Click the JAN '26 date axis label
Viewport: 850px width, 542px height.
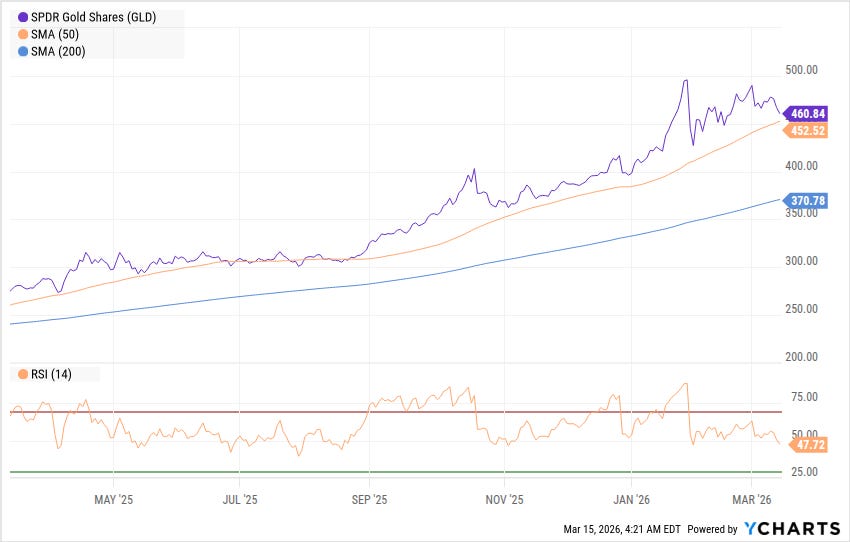coord(632,500)
